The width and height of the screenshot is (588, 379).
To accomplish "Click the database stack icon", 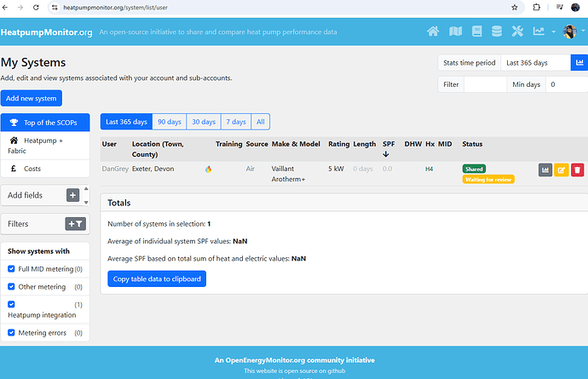I will click(x=497, y=32).
